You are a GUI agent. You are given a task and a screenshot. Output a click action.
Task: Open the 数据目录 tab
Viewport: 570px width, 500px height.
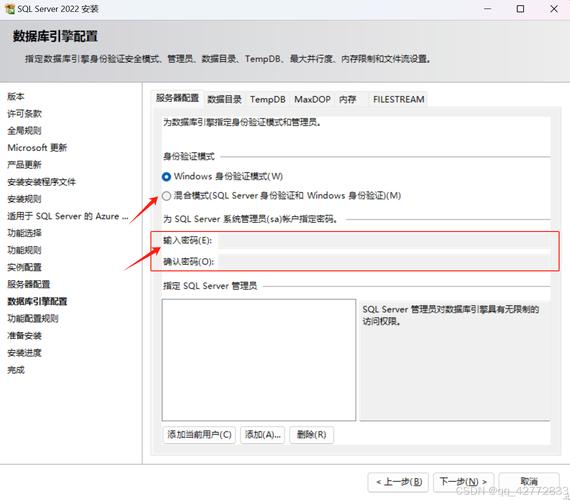(x=224, y=99)
